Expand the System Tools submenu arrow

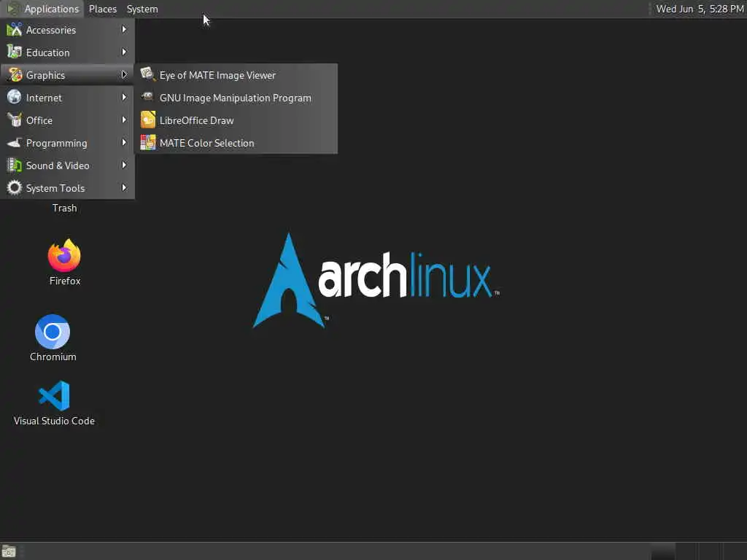[124, 187]
